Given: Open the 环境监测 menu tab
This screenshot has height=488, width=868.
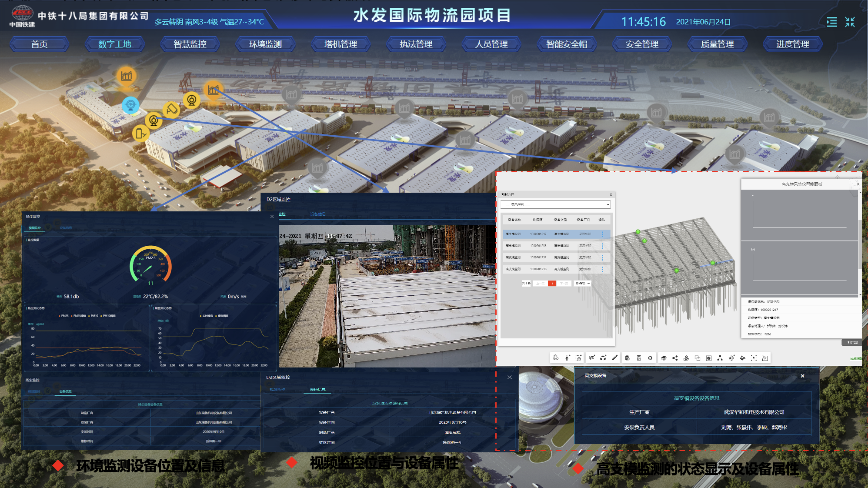Looking at the screenshot, I should (x=265, y=44).
